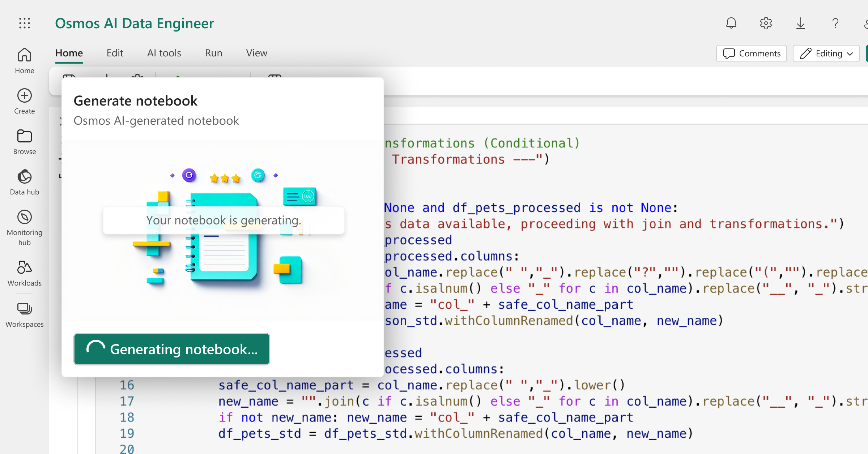
Task: Click line number 17 in the editor
Action: (x=127, y=401)
